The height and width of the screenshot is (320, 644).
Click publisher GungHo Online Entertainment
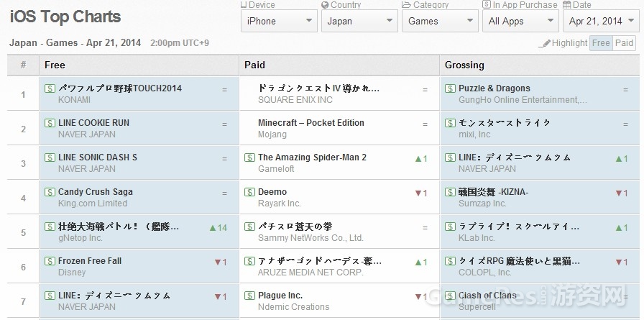[x=523, y=100]
